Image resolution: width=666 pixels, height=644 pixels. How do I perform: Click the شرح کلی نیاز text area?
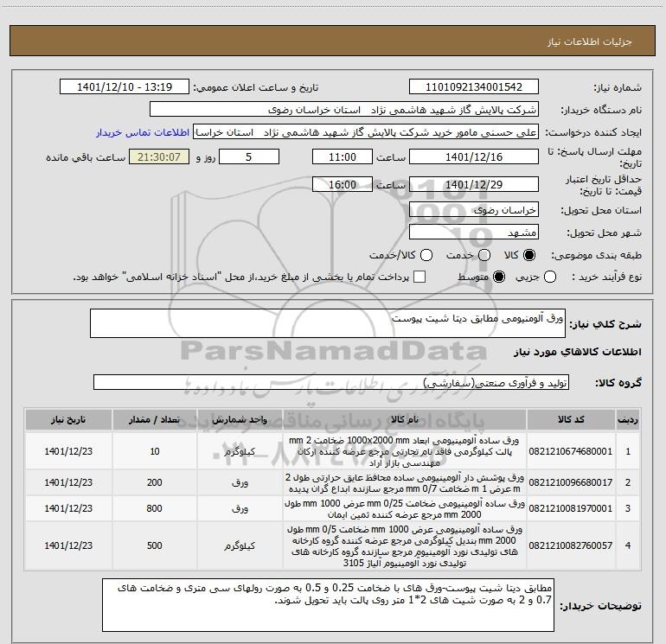pos(328,323)
